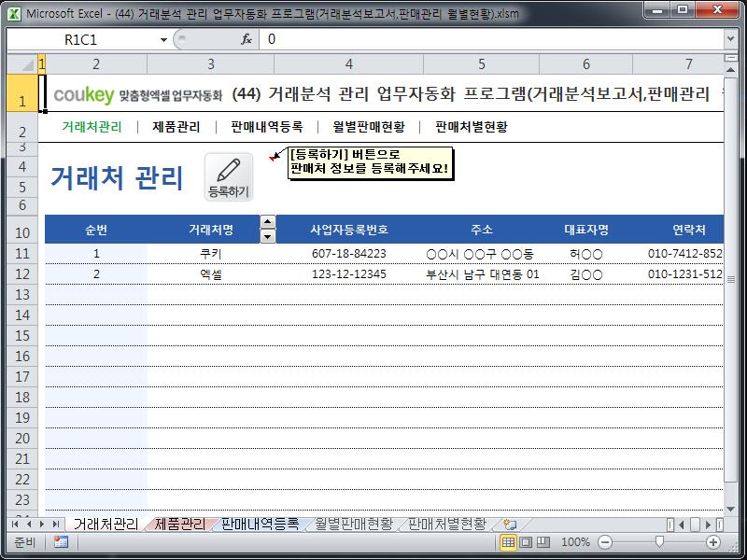Screen dimensions: 747x560
Task: Switch to the 판매내역등록 sheet tab
Action: point(261,525)
